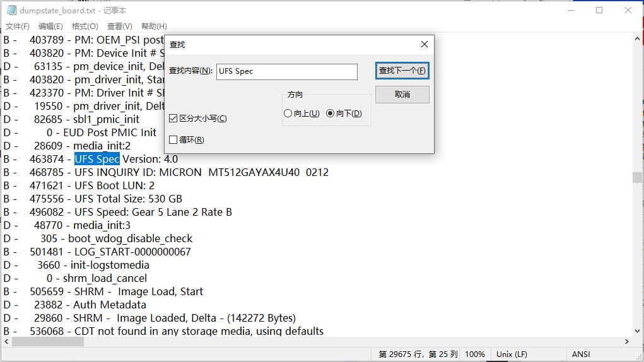Click the 'UFS Speed: Gear 5 Lane 2 Rate B' line
This screenshot has width=644, height=362.
[117, 212]
